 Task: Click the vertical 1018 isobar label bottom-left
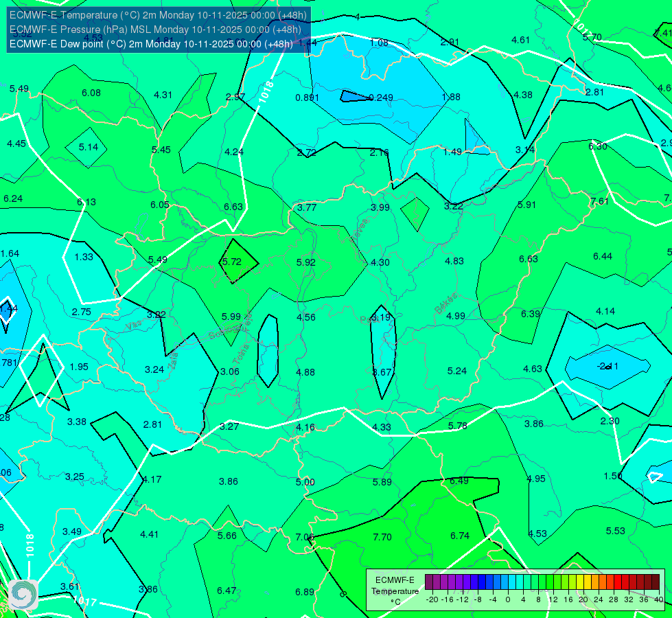[x=30, y=545]
